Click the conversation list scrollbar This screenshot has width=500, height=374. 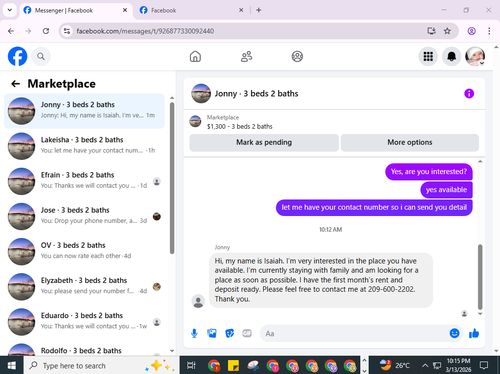(172, 178)
